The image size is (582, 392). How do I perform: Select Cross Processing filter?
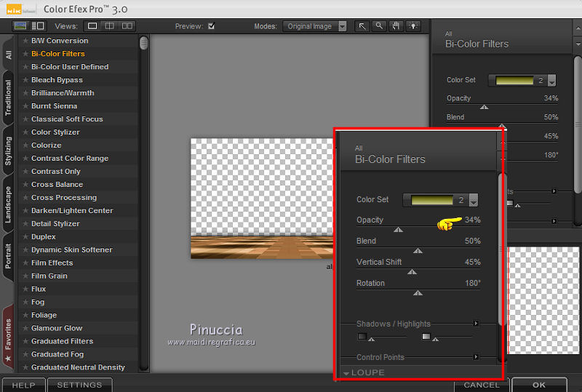(x=64, y=198)
